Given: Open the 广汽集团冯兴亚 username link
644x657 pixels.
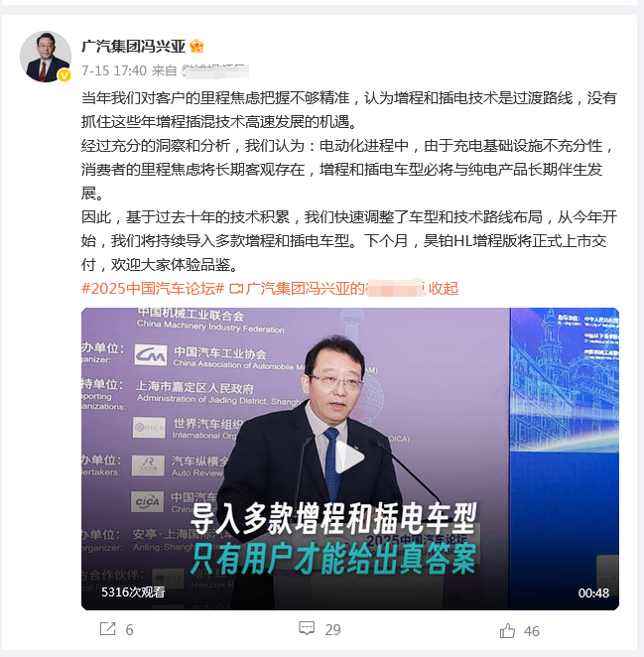Looking at the screenshot, I should [x=133, y=46].
